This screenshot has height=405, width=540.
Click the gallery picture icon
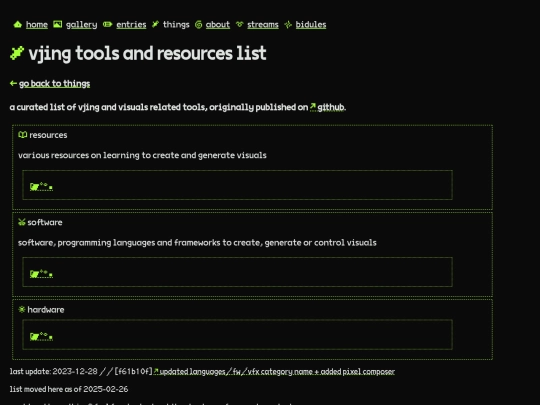[58, 24]
